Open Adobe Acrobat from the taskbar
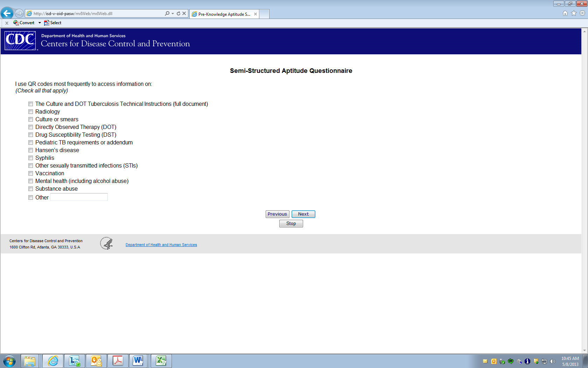The width and height of the screenshot is (588, 368). click(x=118, y=361)
